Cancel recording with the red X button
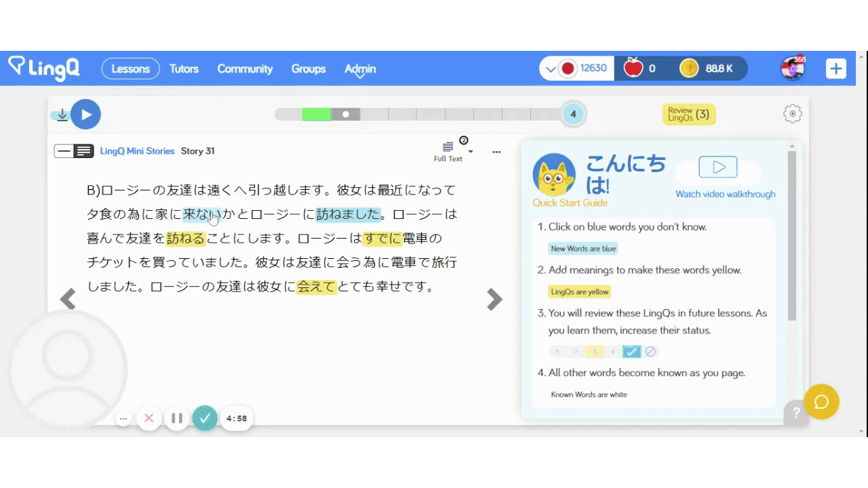Image resolution: width=868 pixels, height=488 pixels. point(149,418)
